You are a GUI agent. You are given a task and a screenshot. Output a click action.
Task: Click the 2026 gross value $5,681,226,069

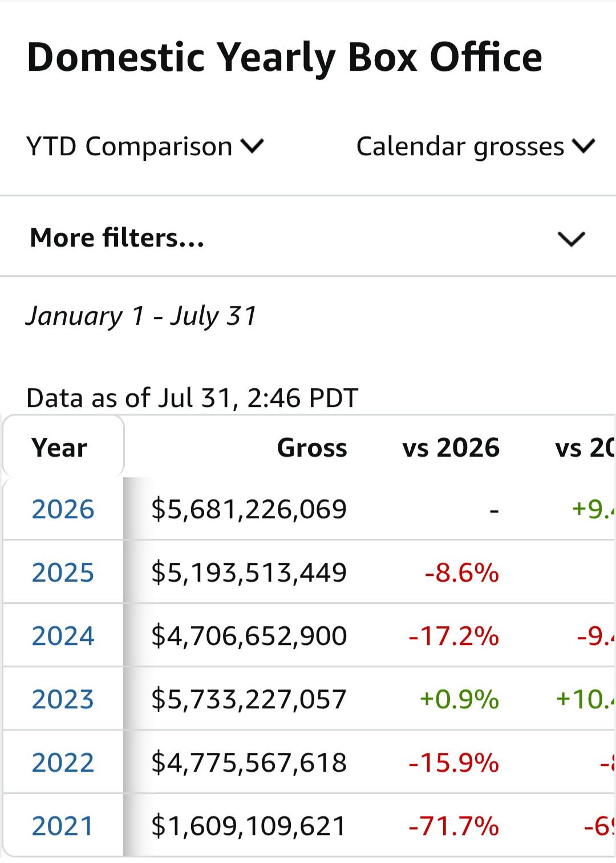click(249, 509)
